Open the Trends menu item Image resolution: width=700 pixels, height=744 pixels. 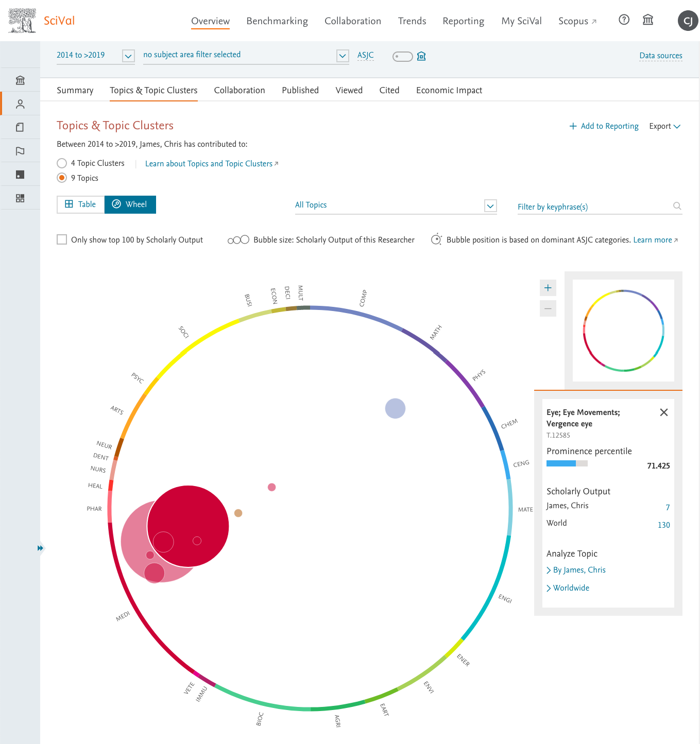(x=412, y=21)
